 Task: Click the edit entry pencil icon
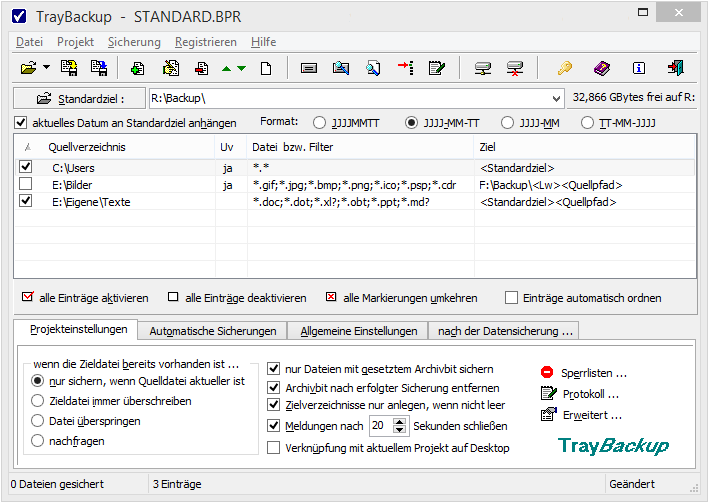171,68
